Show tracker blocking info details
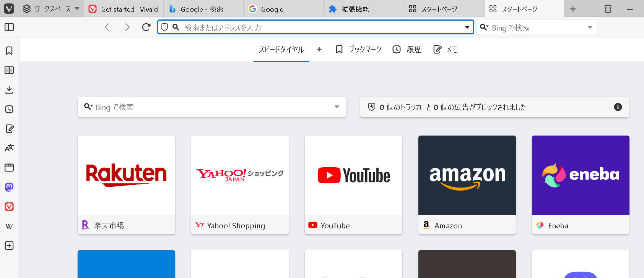644x278 pixels. tap(618, 107)
